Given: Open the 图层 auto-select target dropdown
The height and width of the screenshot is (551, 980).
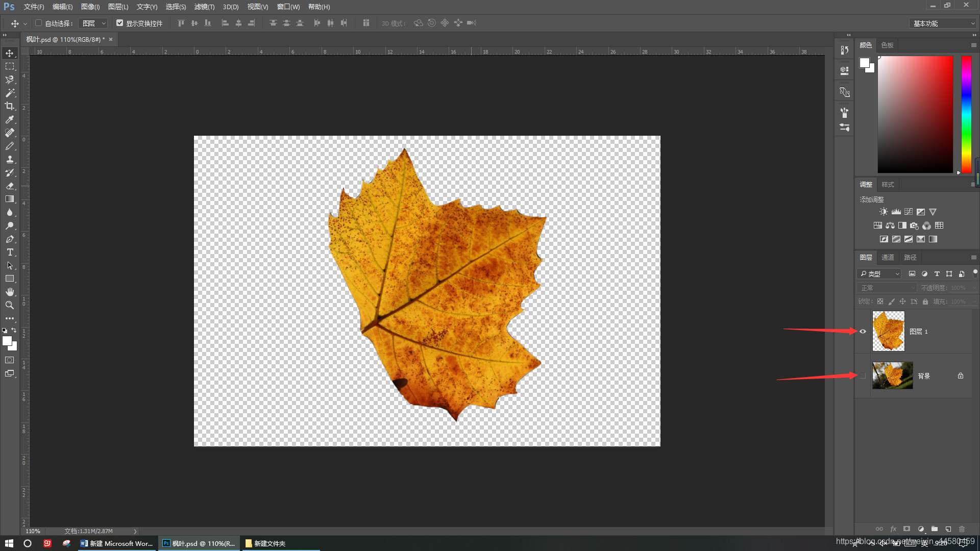Looking at the screenshot, I should tap(94, 23).
